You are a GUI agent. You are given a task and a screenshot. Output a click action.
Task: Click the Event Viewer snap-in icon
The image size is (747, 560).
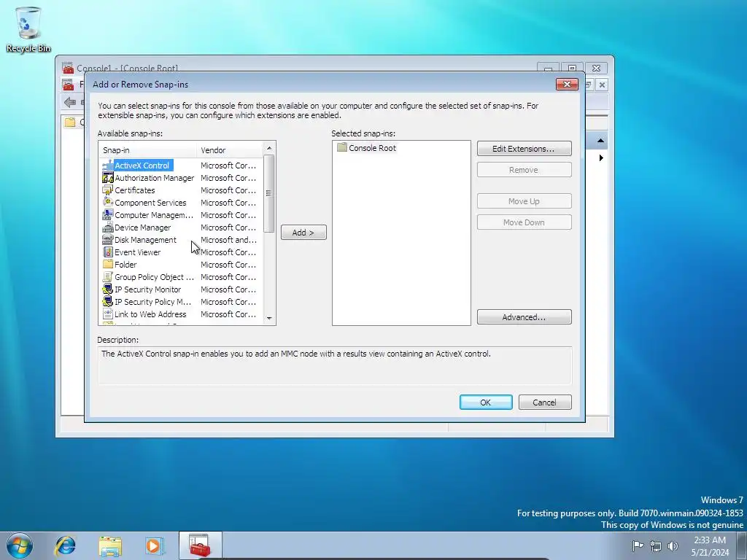pyautogui.click(x=108, y=252)
